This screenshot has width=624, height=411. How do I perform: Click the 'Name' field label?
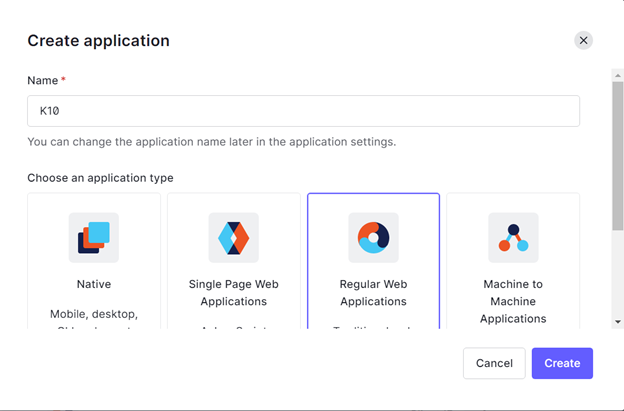point(43,80)
